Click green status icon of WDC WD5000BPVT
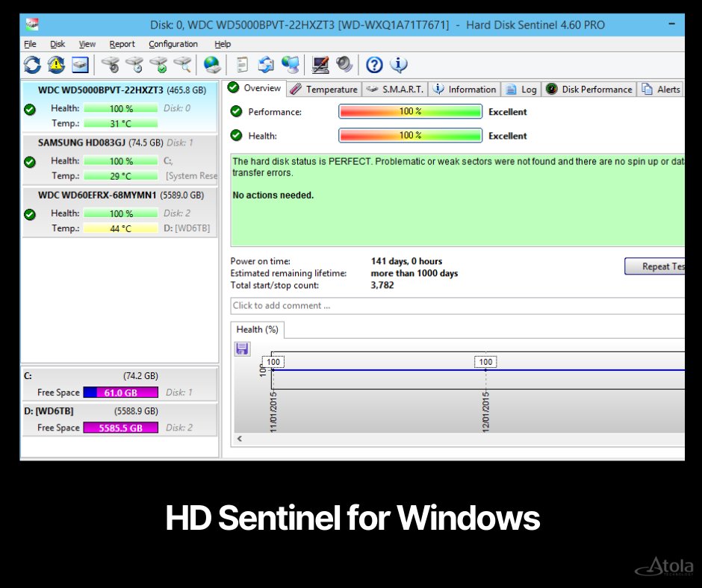The height and width of the screenshot is (588, 702). (30, 109)
